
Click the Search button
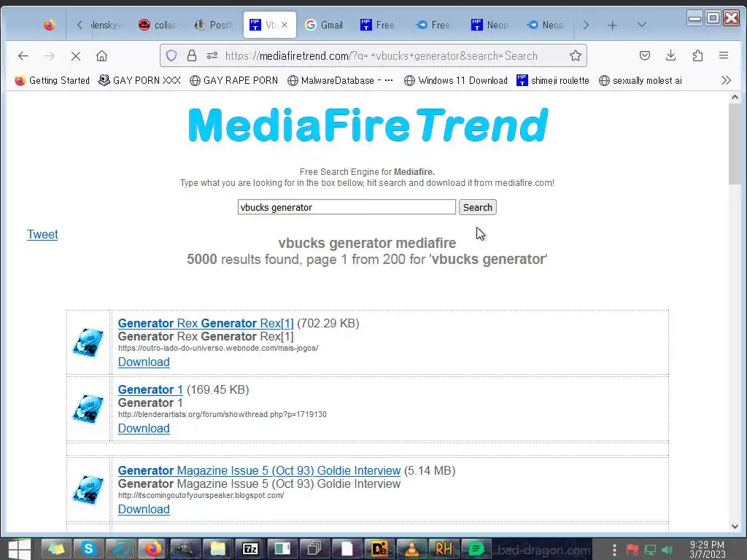pyautogui.click(x=477, y=207)
